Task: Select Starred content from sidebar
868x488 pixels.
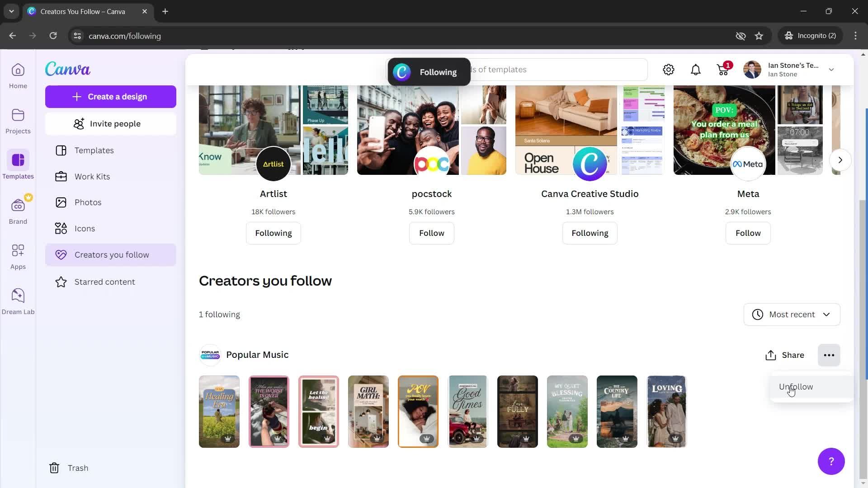Action: tap(104, 282)
